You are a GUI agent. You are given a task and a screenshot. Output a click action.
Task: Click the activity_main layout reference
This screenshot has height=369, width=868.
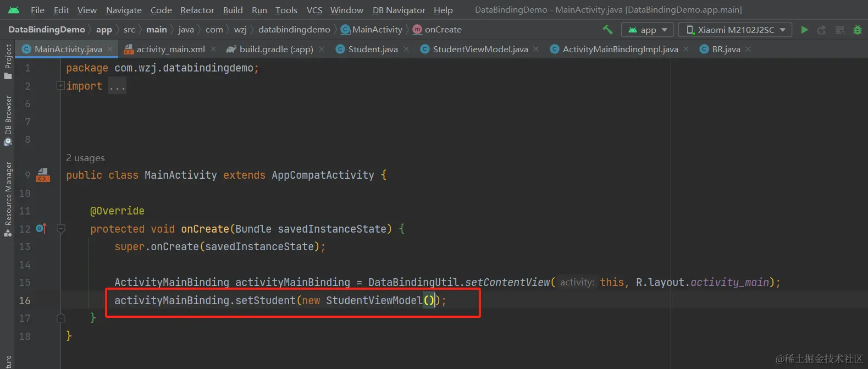coord(729,282)
